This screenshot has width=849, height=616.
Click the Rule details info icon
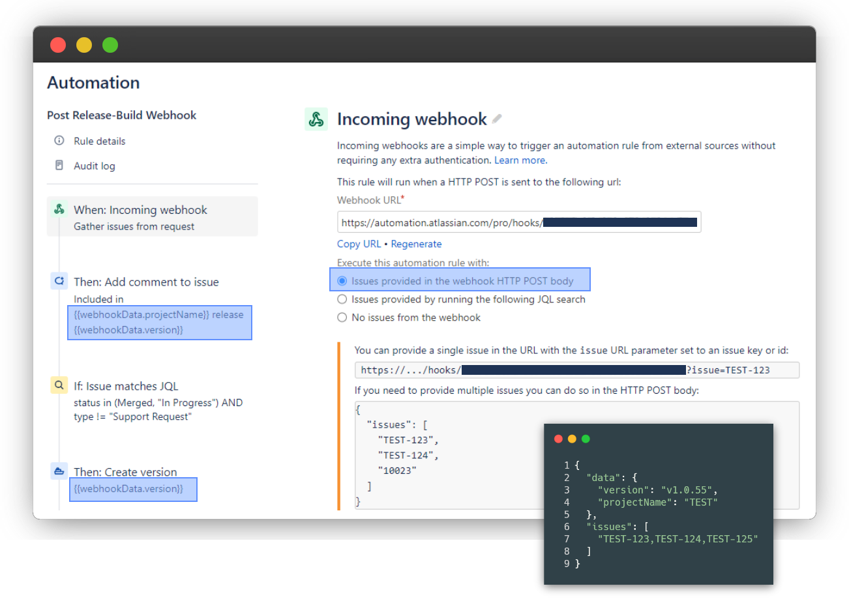click(59, 141)
